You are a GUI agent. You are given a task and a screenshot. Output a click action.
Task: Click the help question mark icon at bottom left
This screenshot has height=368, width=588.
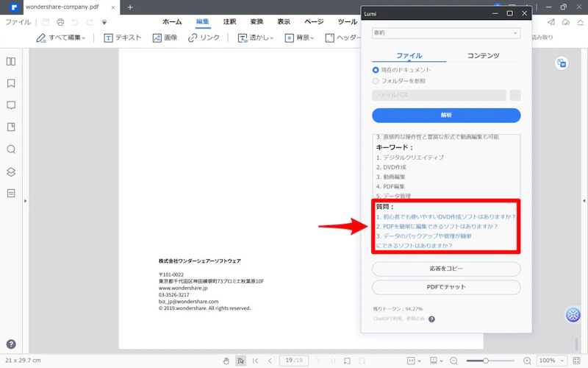click(11, 344)
